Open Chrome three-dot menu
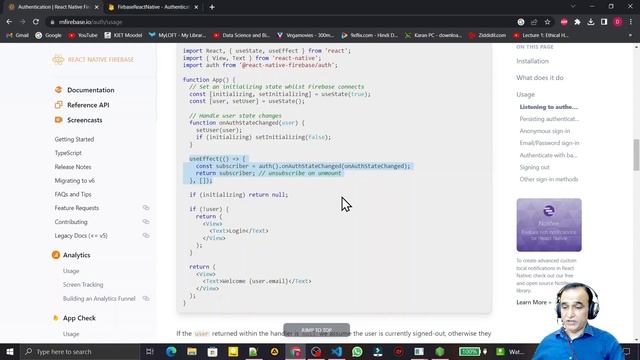This screenshot has width=640, height=360. tap(631, 22)
